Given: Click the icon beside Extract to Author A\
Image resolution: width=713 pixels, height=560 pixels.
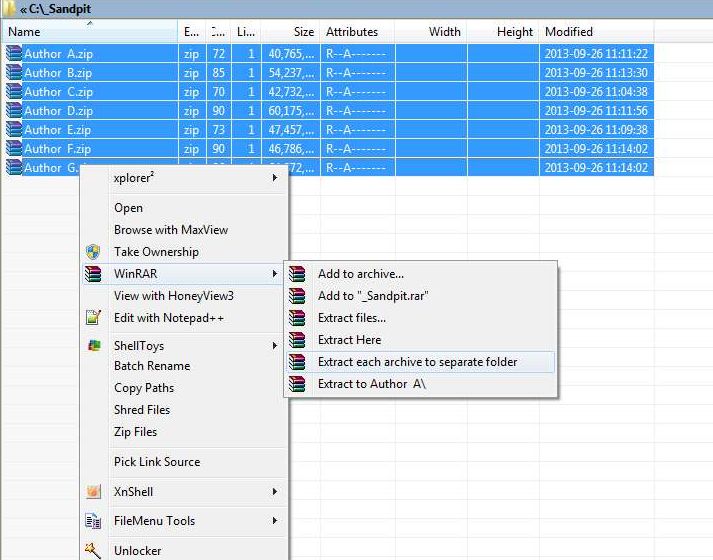Looking at the screenshot, I should 297,384.
